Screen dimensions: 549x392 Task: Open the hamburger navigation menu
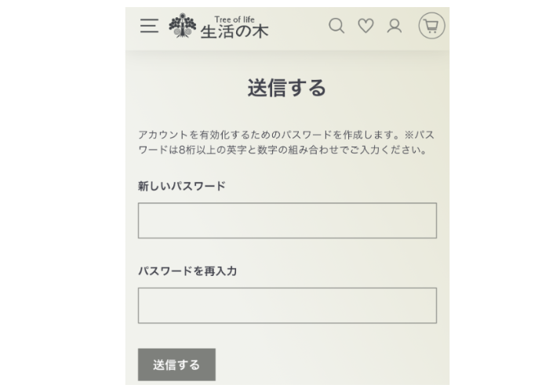point(149,26)
